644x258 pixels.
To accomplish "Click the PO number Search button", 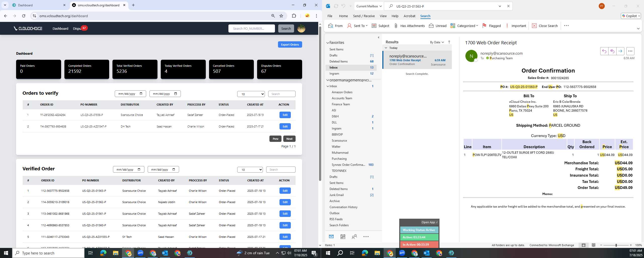I will pyautogui.click(x=286, y=28).
